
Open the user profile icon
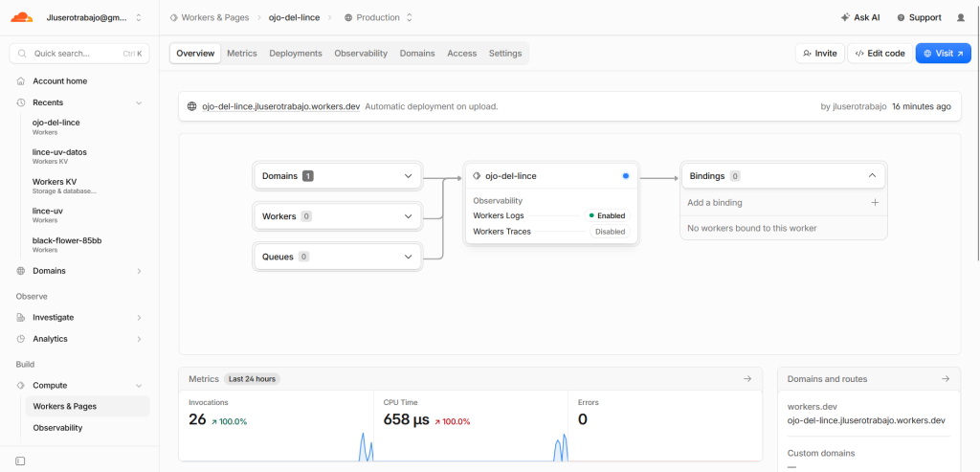click(961, 17)
